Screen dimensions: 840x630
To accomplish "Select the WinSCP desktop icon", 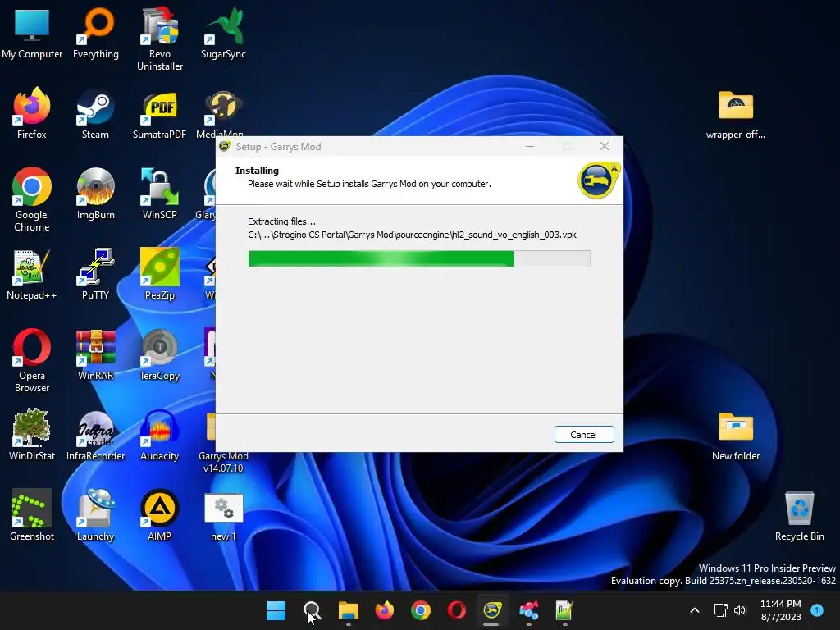I will 160,194.
